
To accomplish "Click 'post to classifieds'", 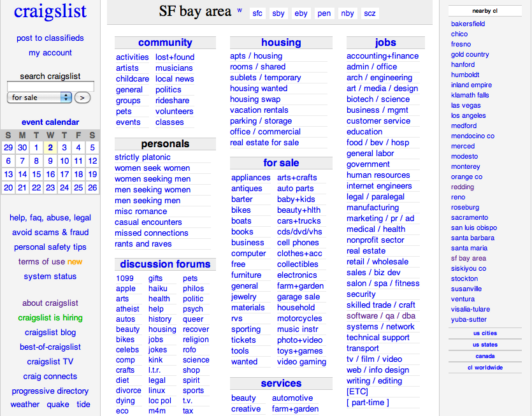I will click(50, 38).
